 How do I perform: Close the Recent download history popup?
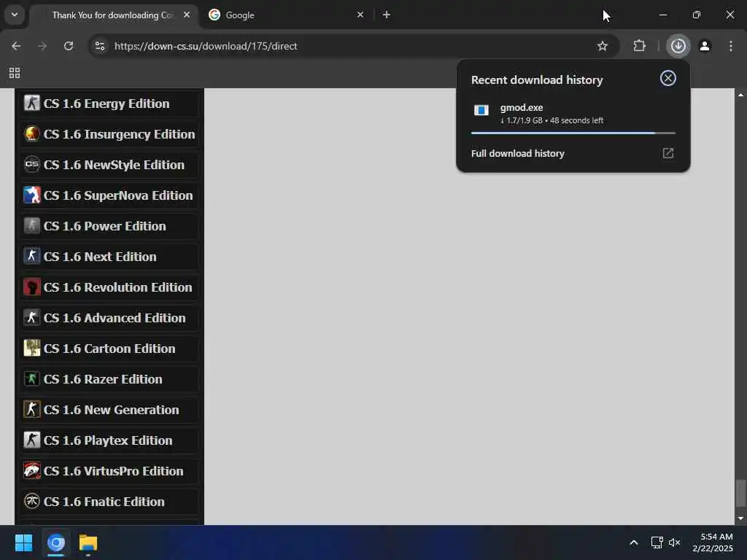tap(668, 78)
